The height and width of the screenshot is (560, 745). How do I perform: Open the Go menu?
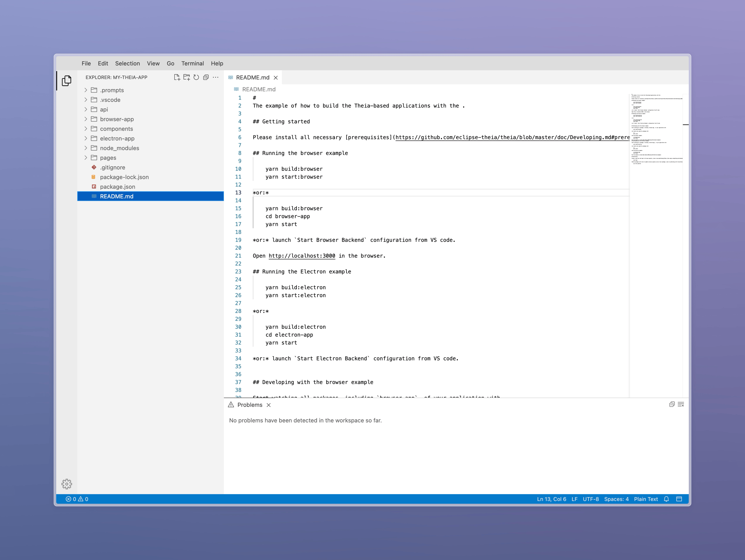[170, 63]
